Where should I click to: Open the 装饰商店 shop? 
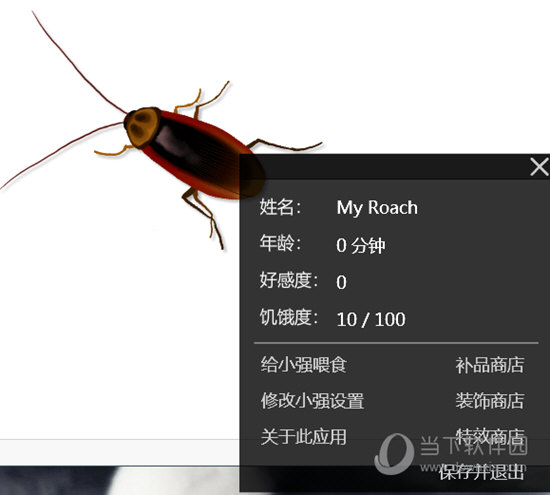click(490, 401)
